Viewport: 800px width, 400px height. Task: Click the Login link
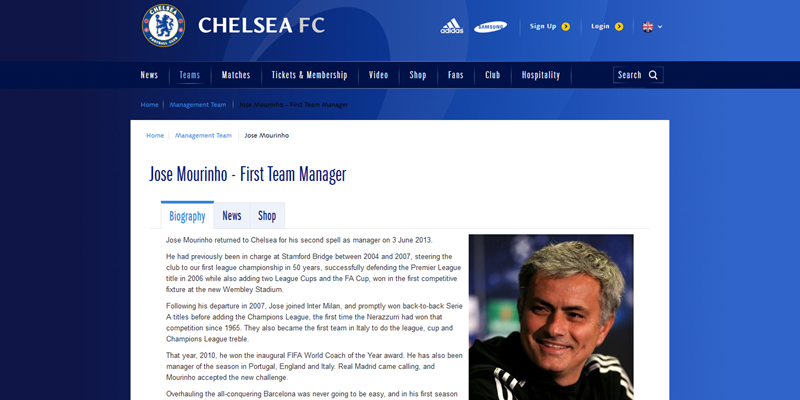(600, 27)
